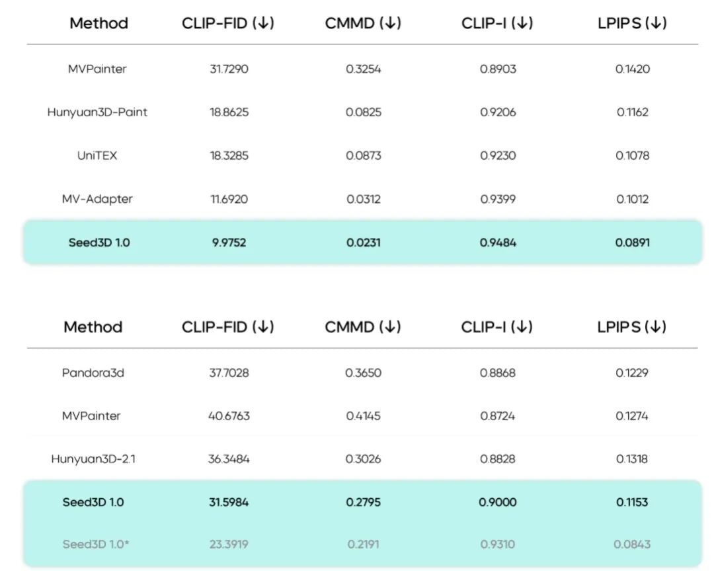This screenshot has width=714, height=588.
Task: Select the bold CLIP-FID value 31.5984
Action: click(229, 502)
